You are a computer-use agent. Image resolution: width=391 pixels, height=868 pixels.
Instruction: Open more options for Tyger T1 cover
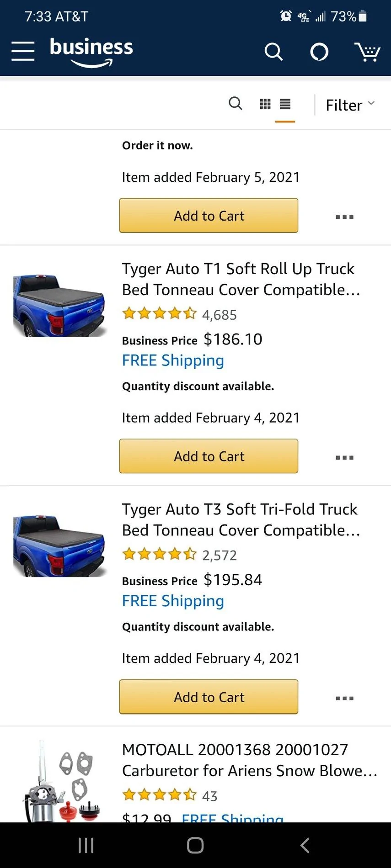(x=344, y=457)
